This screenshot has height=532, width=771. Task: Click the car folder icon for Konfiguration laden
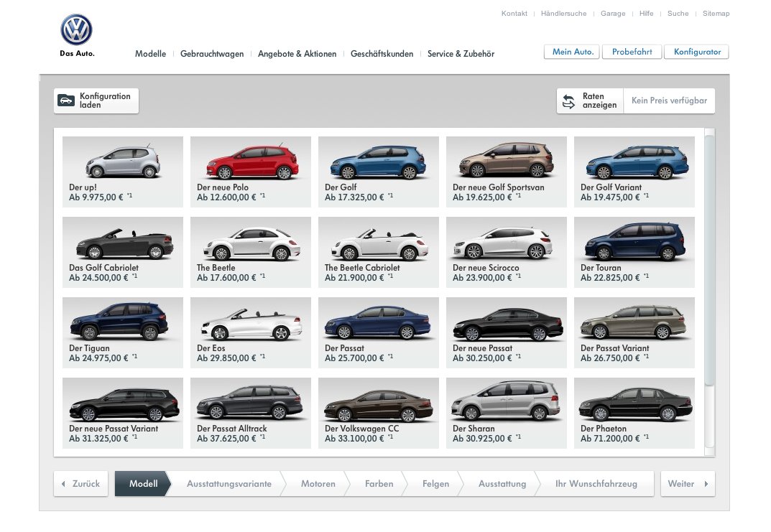[x=66, y=101]
